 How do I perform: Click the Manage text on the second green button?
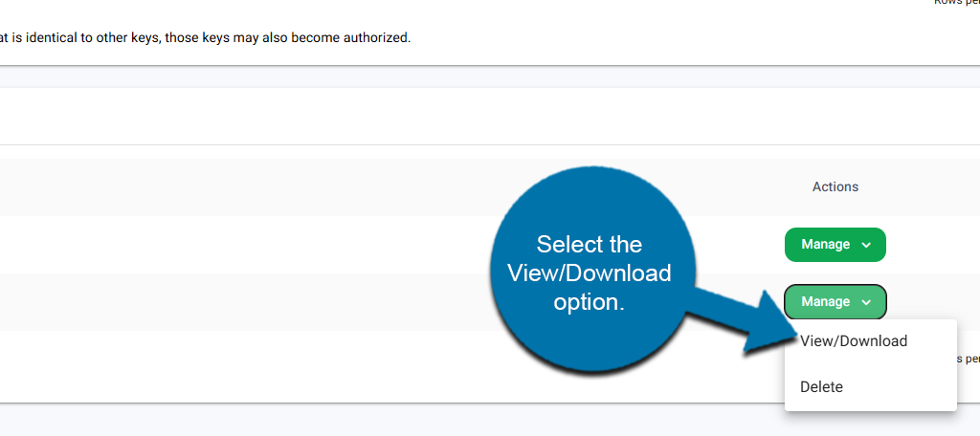coord(825,302)
